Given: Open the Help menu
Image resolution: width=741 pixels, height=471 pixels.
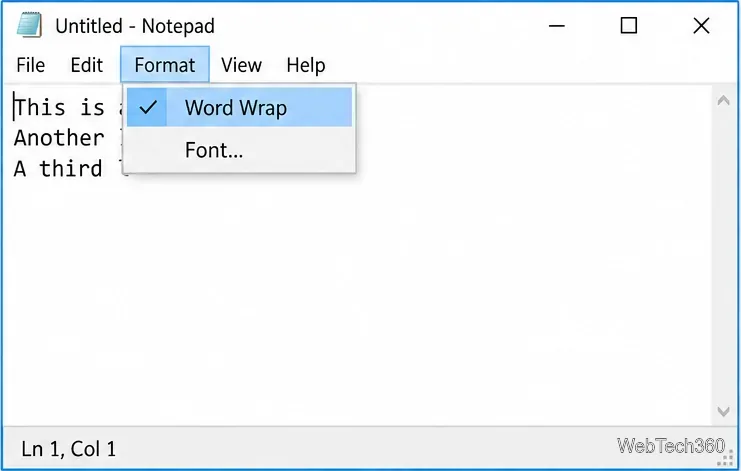Looking at the screenshot, I should coord(306,65).
